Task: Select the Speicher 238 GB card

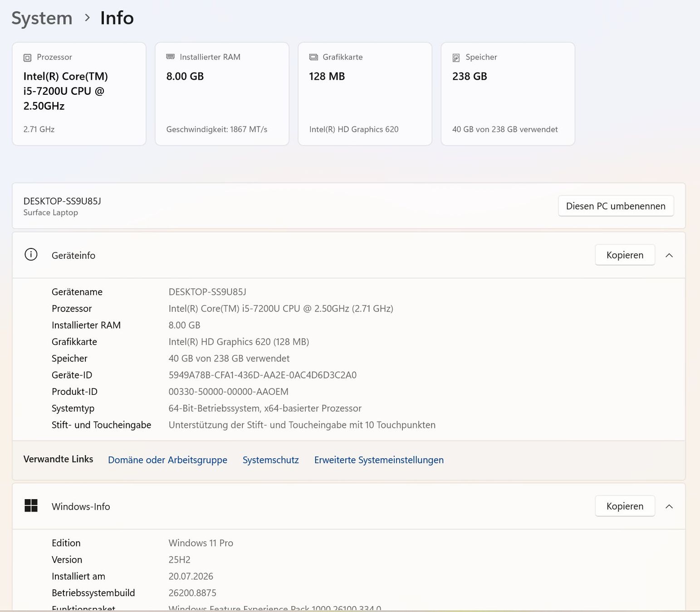Action: [508, 94]
